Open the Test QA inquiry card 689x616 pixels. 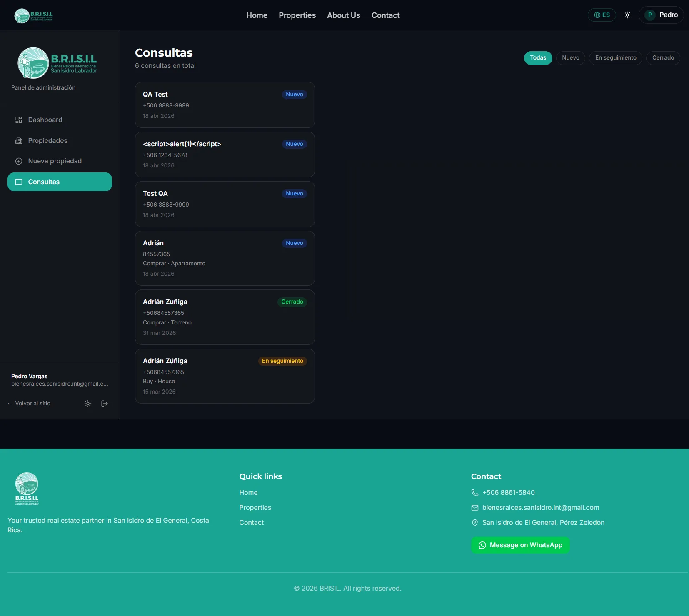(225, 204)
